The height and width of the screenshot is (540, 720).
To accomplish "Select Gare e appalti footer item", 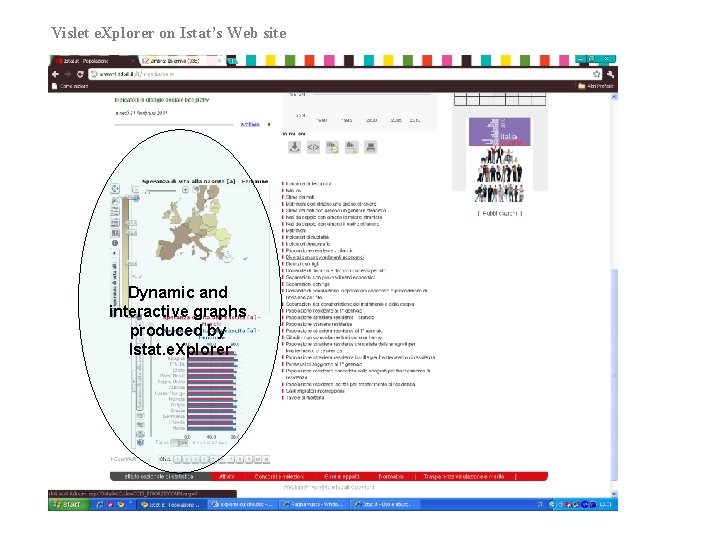I will (341, 477).
